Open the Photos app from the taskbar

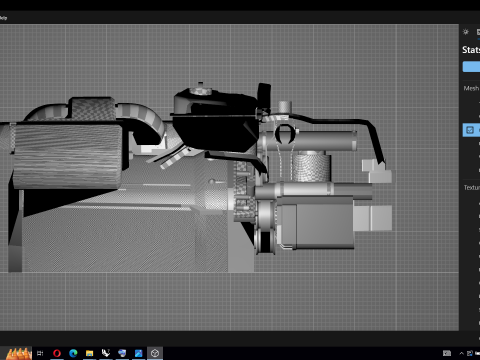[138, 353]
